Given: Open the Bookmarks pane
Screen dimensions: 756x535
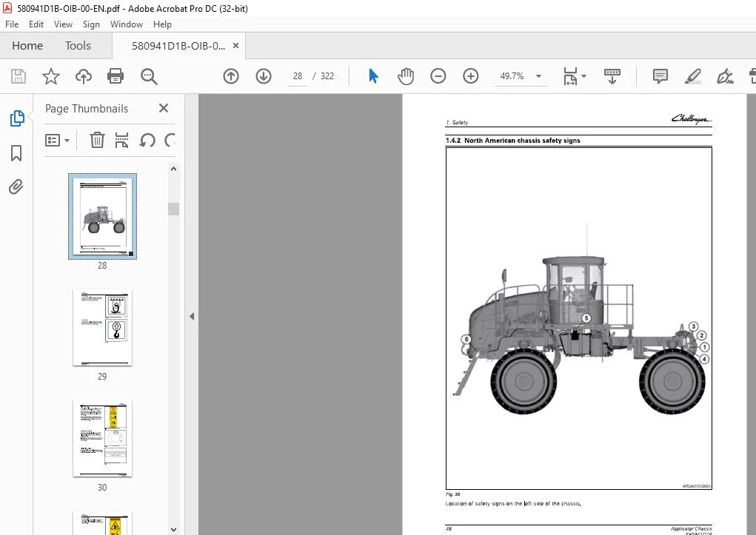Looking at the screenshot, I should point(16,152).
